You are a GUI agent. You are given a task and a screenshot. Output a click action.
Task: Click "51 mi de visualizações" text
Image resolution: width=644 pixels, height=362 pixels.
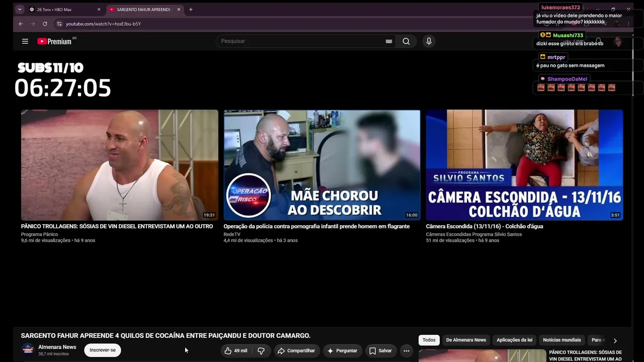[x=450, y=240]
